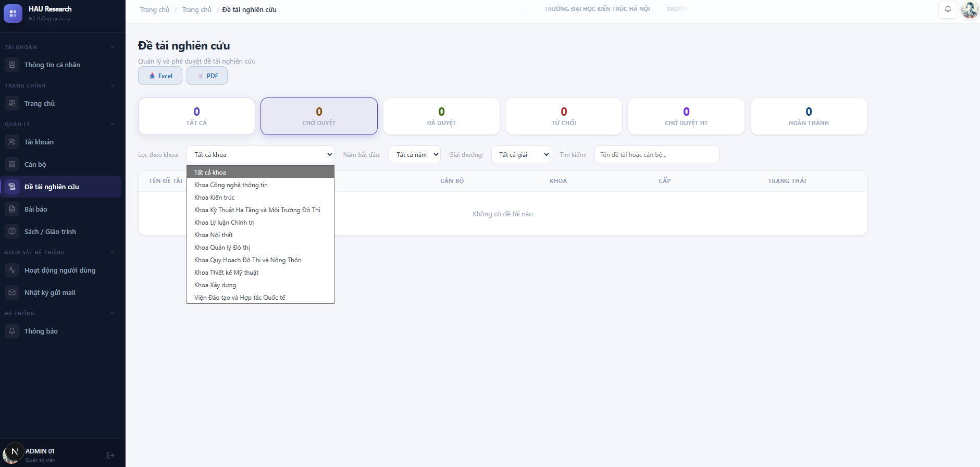Click the CÁN BỘ column header
This screenshot has width=980, height=467.
click(x=452, y=181)
